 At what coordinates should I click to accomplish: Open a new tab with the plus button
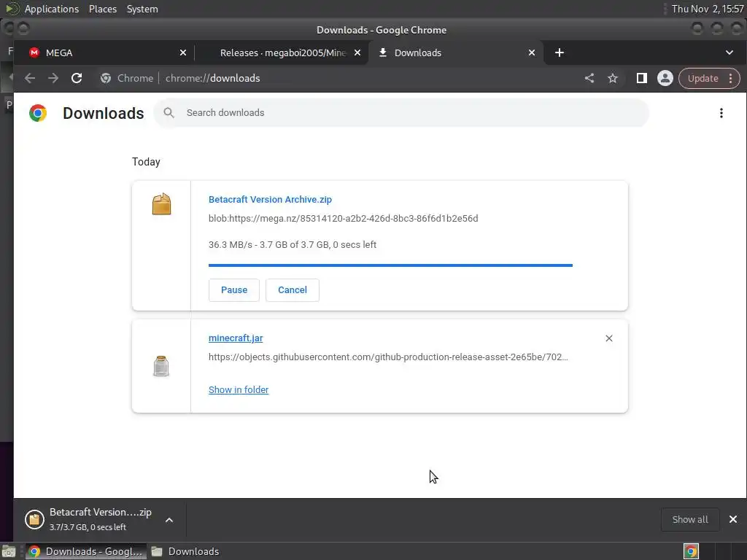coord(560,52)
